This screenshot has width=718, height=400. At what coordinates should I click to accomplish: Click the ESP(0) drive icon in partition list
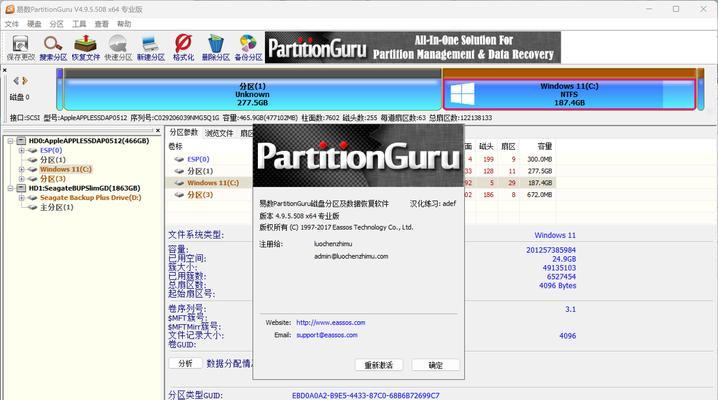click(180, 159)
